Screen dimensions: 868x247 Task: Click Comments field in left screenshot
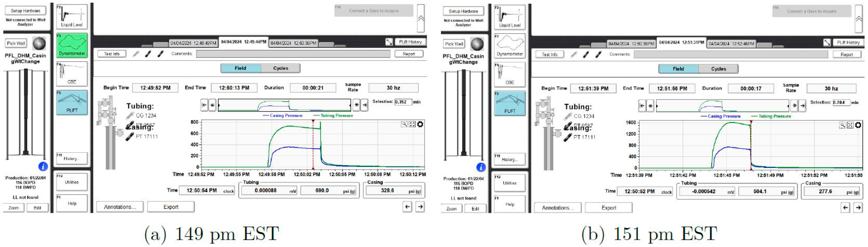293,54
